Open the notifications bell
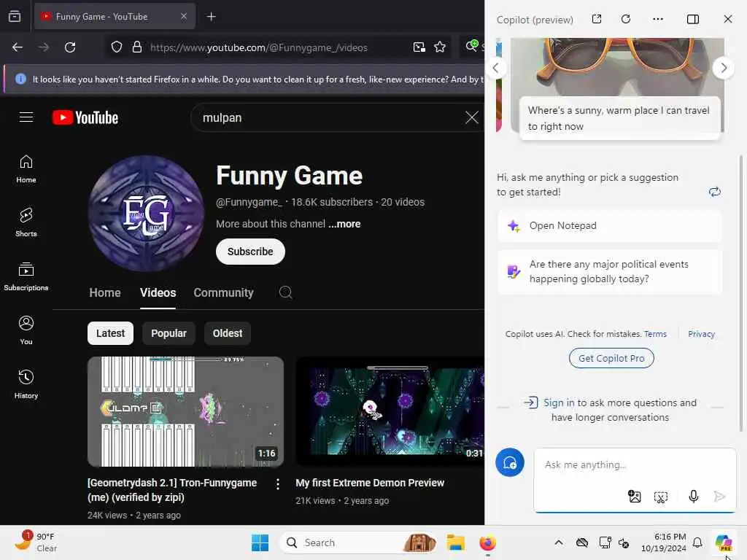 pos(697,542)
